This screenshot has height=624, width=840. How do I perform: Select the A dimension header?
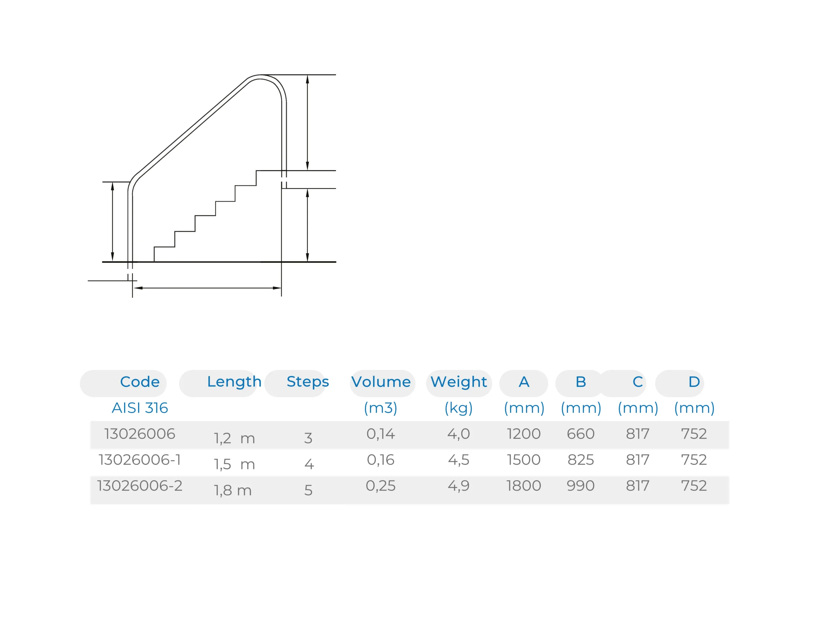(523, 382)
